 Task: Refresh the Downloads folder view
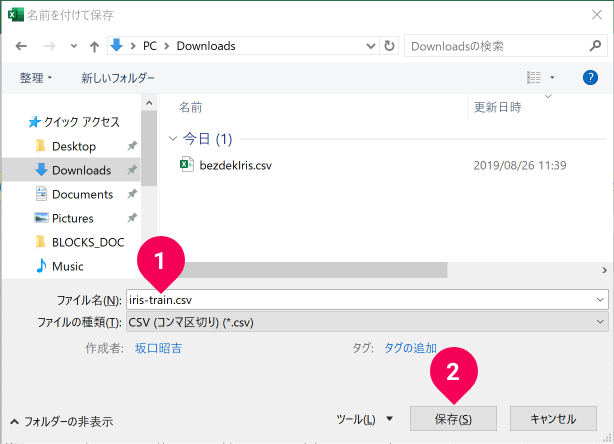389,46
